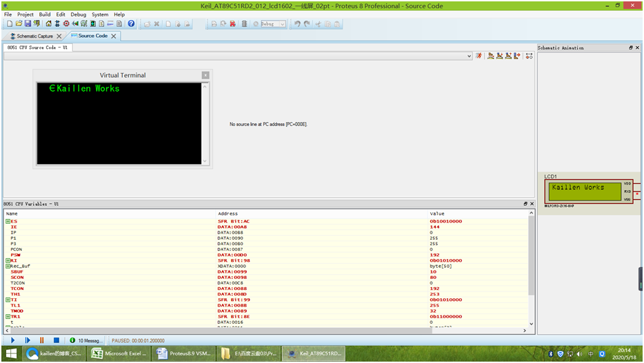Click the Step Out boot icon

508,56
